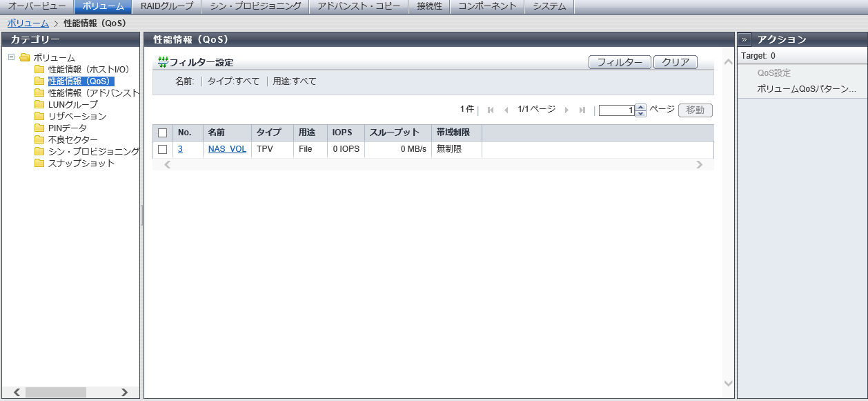Click the previous page arrow icon
The height and width of the screenshot is (401, 868).
(x=506, y=110)
